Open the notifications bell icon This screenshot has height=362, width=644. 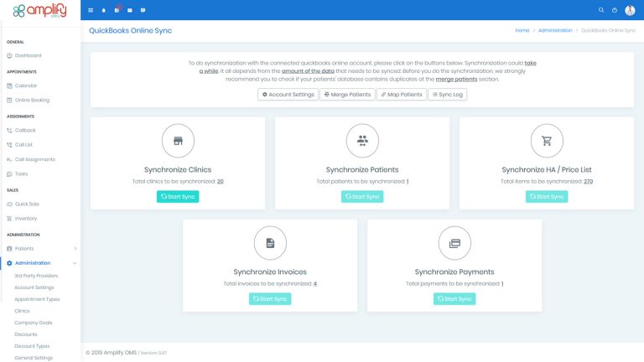point(103,10)
